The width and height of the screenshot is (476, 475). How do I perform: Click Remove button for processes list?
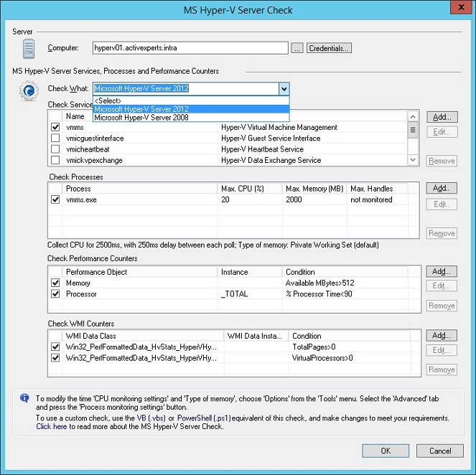coord(442,233)
